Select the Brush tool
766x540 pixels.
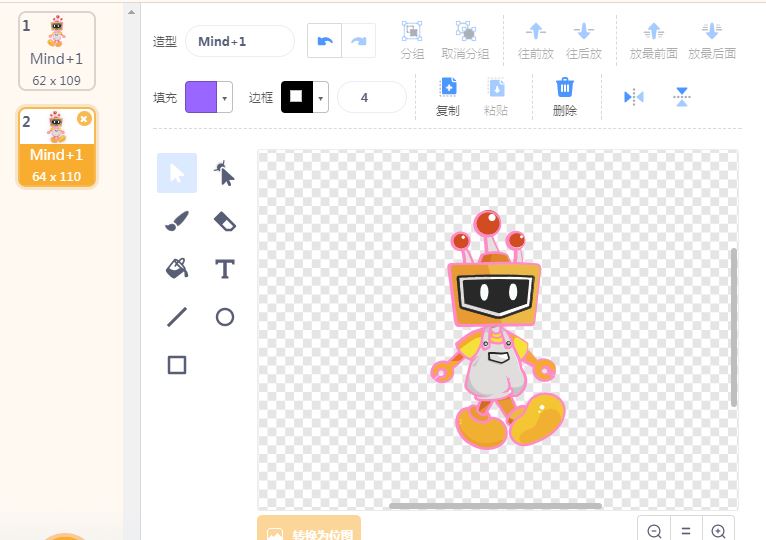[x=177, y=221]
